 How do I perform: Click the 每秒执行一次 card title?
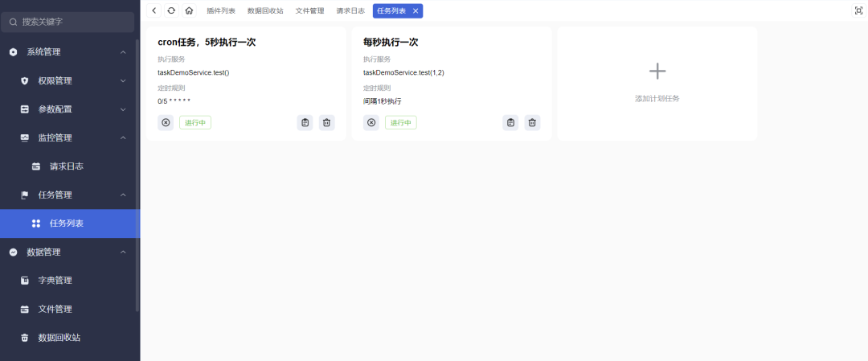coord(391,42)
